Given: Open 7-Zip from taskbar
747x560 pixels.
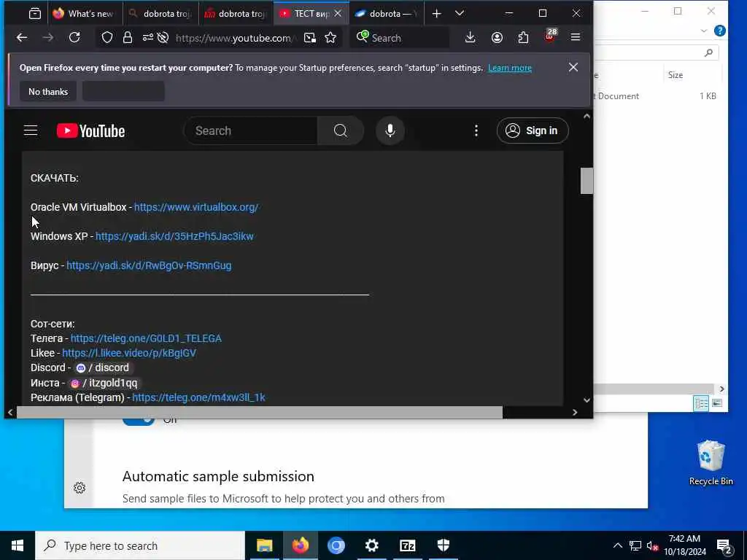Looking at the screenshot, I should click(x=408, y=545).
